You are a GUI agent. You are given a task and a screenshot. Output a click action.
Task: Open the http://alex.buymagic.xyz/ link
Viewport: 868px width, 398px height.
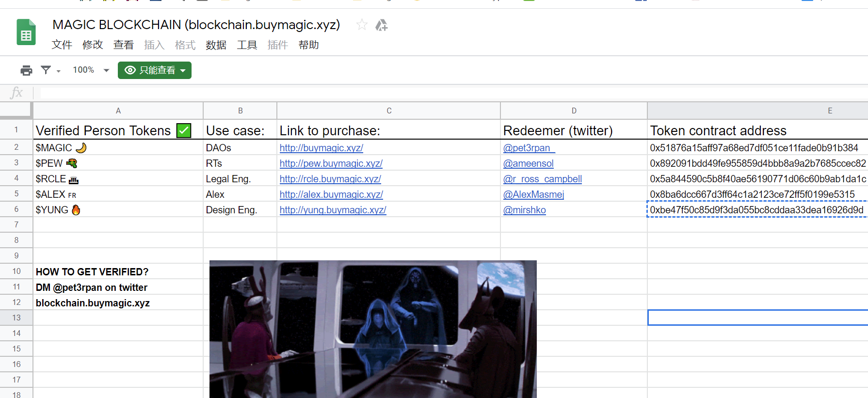click(x=331, y=194)
